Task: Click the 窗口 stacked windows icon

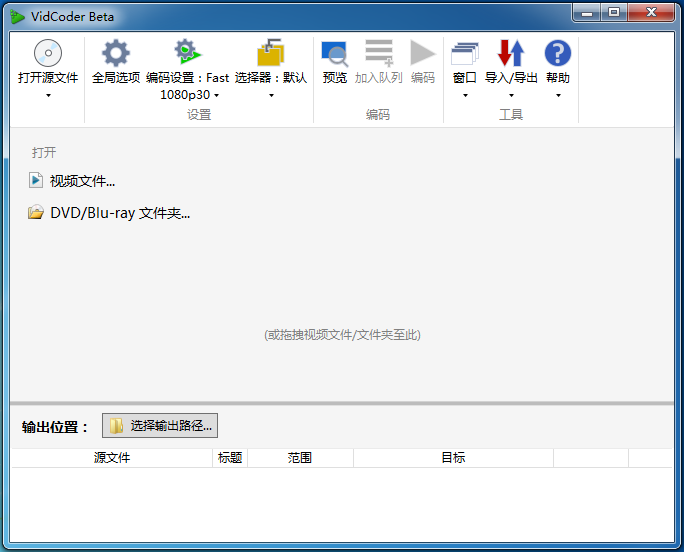Action: click(465, 53)
